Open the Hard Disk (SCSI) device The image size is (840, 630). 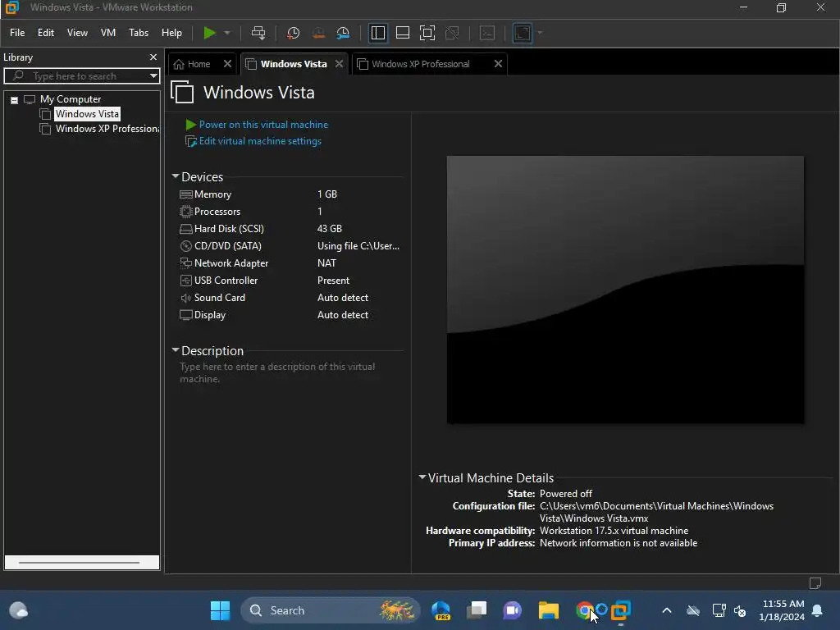(229, 229)
